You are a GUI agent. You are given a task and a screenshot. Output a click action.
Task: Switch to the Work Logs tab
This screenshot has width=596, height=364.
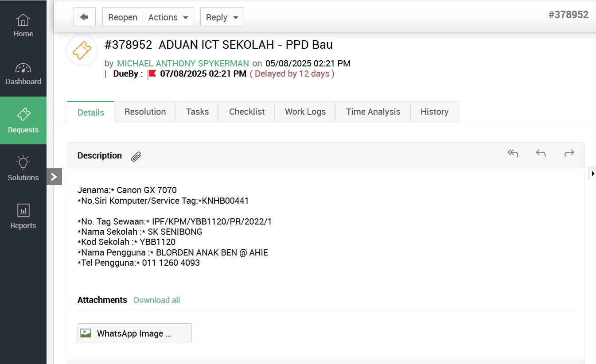[305, 112]
